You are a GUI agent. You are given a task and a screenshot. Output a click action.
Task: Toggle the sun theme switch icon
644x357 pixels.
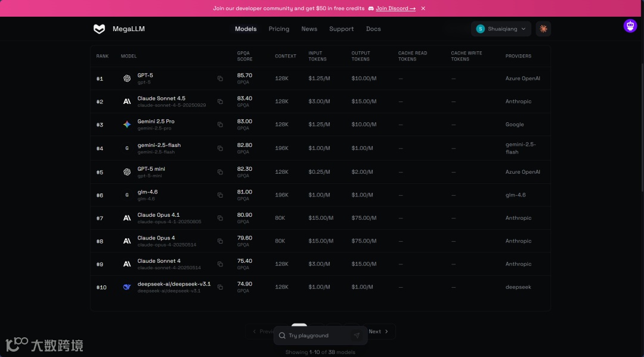click(x=543, y=29)
